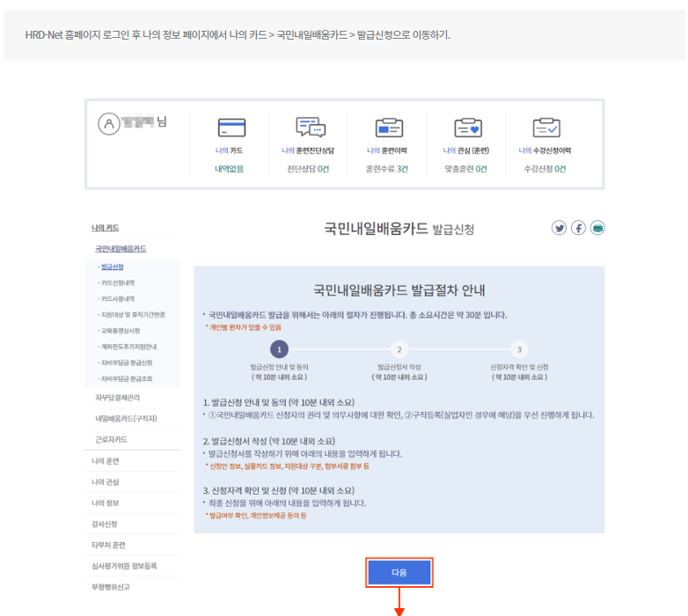
Task: Select 카드사용내역 in the sidebar
Action: point(117,299)
